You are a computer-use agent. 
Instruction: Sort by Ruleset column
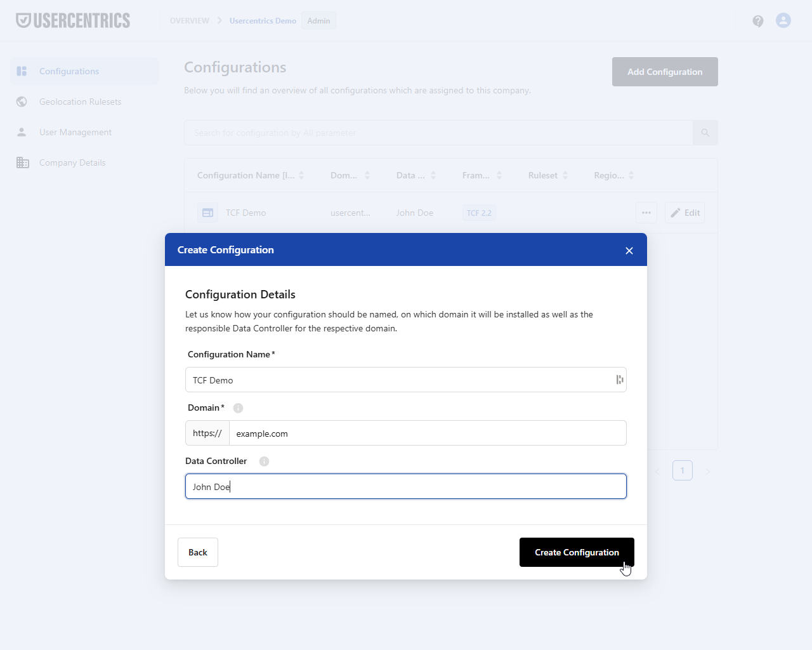coord(565,175)
